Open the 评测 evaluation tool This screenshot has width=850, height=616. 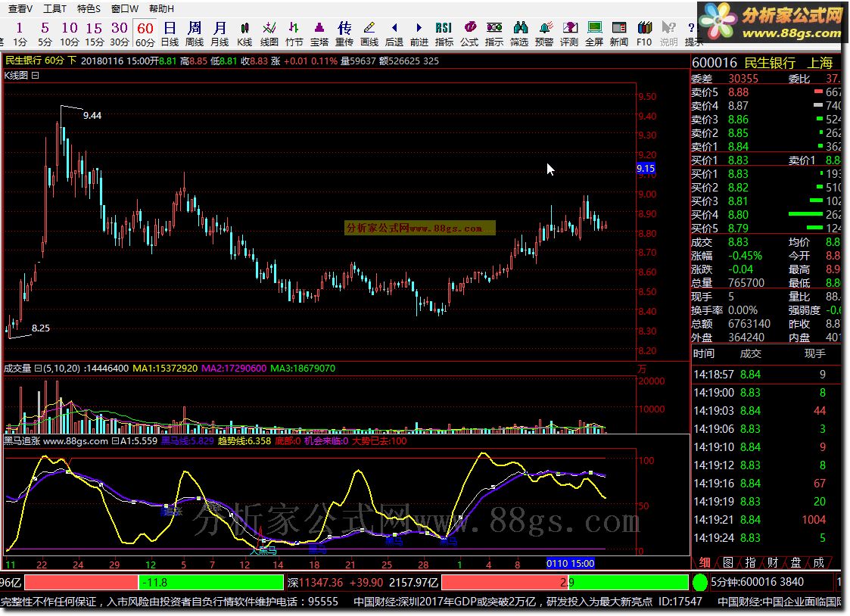(x=569, y=33)
